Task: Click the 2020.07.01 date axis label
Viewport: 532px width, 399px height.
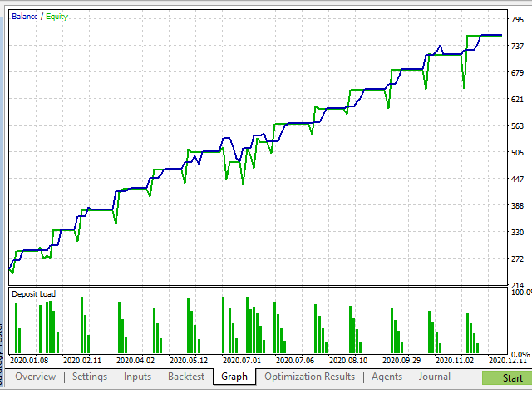Action: coord(242,360)
